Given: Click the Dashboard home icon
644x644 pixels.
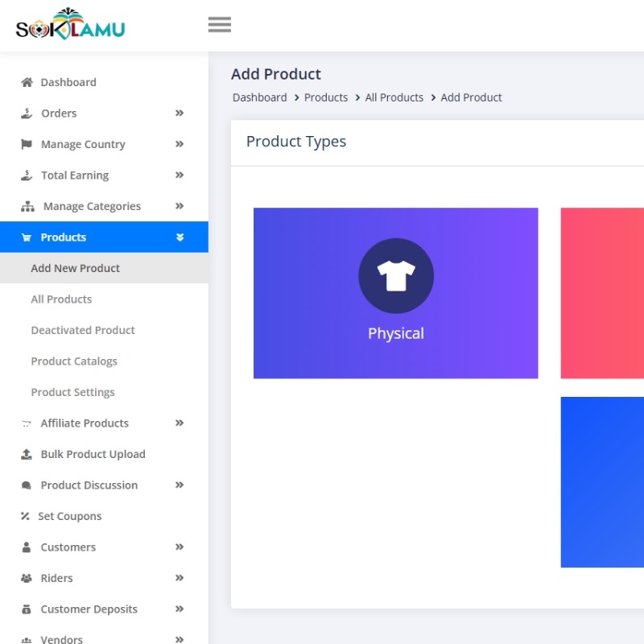Looking at the screenshot, I should coord(27,82).
